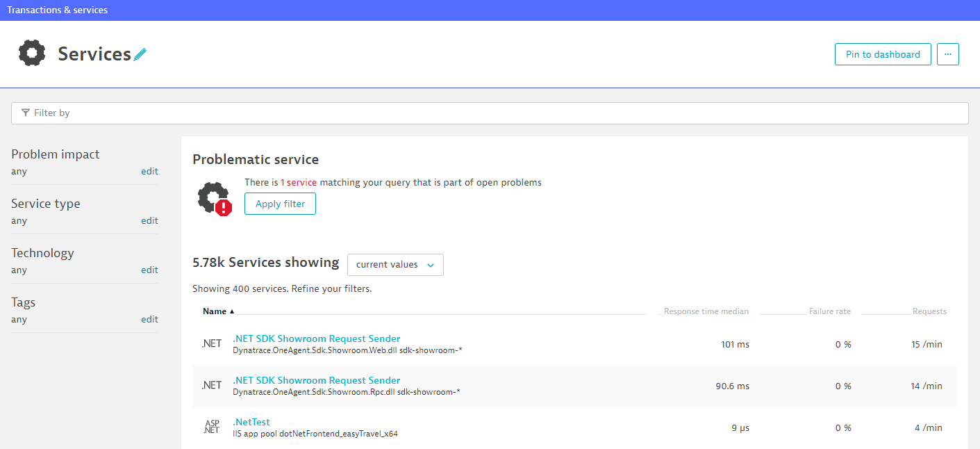Click the ASP.NET icon beside .NetTest

pos(212,427)
